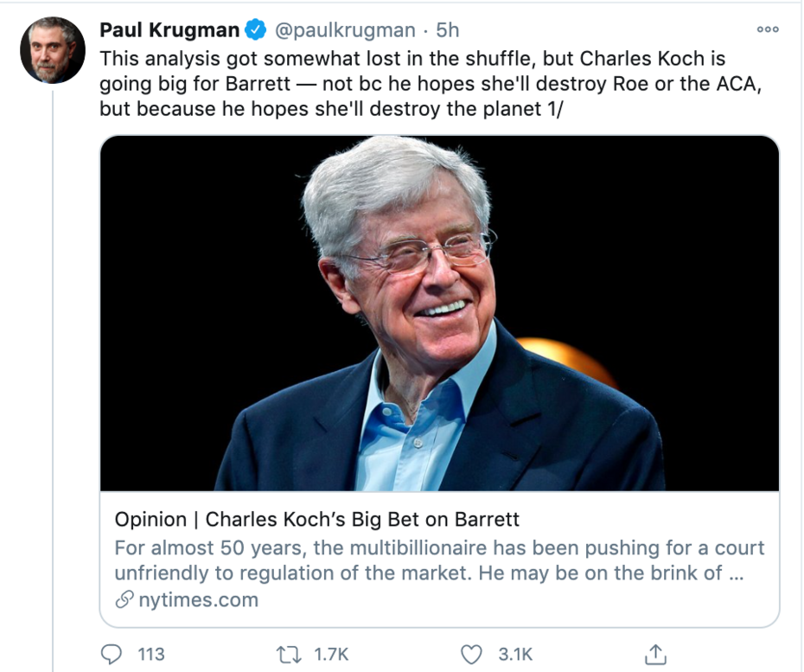Viewport: 804px width, 672px height.
Task: Click the 113 replies count
Action: [x=151, y=654]
